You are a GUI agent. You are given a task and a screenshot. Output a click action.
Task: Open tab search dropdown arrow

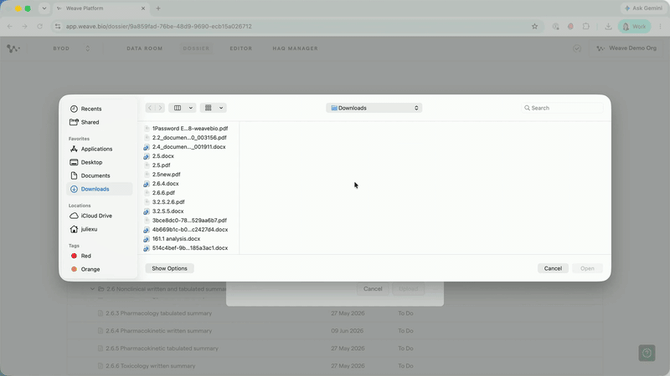[x=44, y=8]
